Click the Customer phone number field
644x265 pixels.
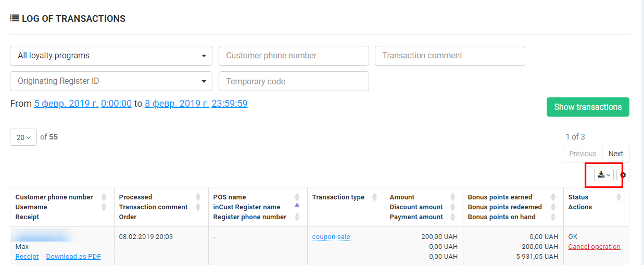pos(294,56)
